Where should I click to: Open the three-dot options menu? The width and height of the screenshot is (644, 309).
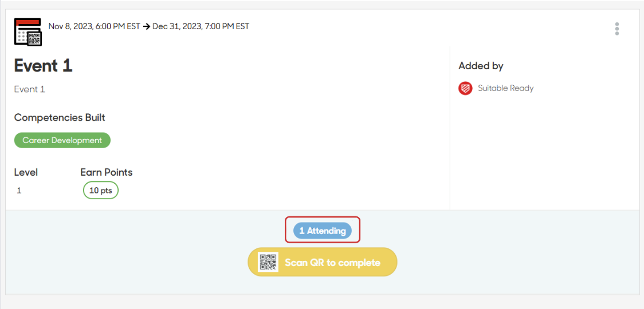click(617, 29)
